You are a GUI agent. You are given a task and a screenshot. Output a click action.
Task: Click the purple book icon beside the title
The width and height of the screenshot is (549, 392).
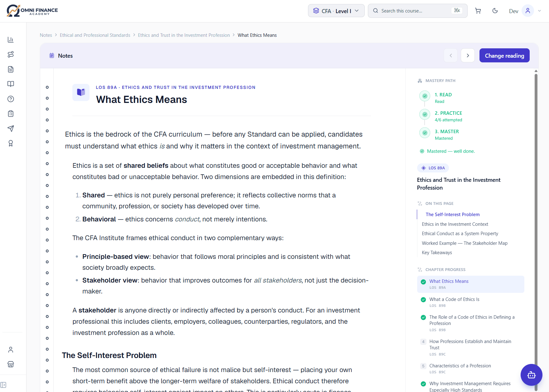(x=81, y=92)
